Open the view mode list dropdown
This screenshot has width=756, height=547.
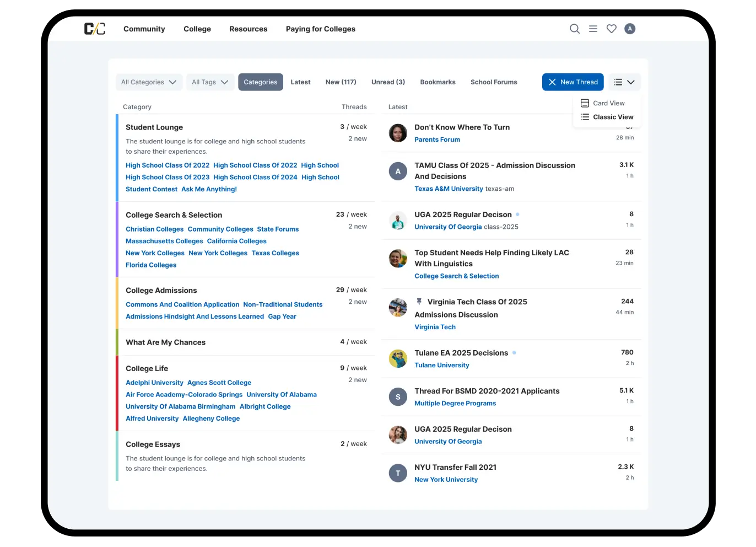tap(624, 82)
